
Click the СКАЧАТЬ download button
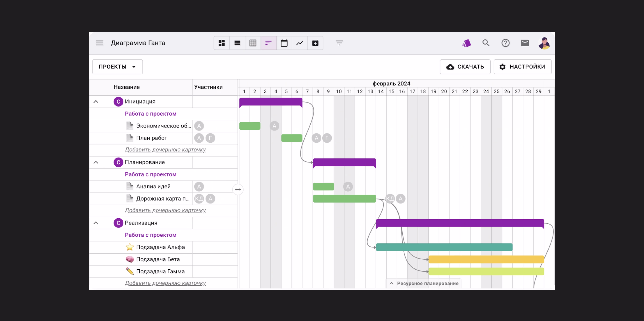tap(465, 67)
